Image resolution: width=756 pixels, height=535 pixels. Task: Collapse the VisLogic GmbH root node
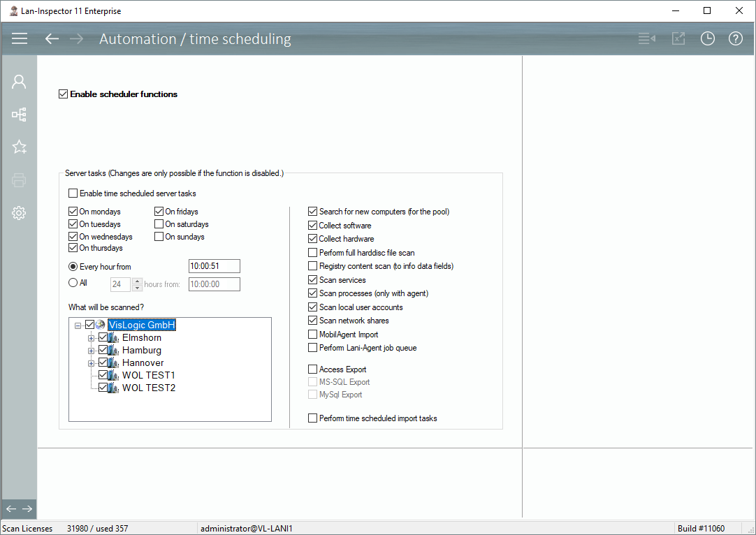(x=78, y=325)
